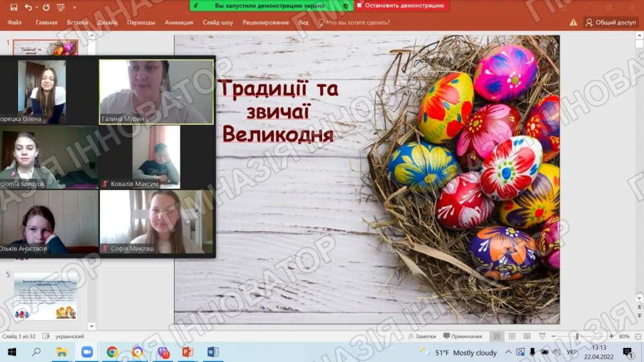Switch to Normal view icon
Image resolution: width=644 pixels, height=362 pixels.
pos(497,336)
